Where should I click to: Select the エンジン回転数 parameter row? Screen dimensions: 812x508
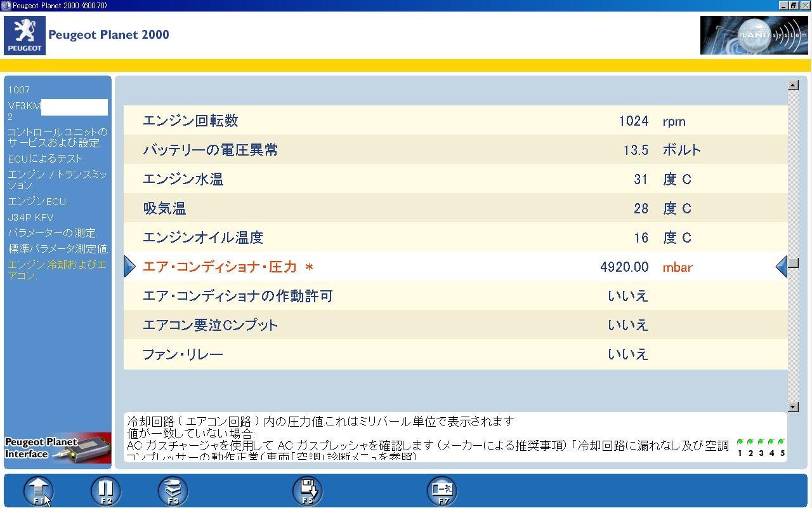tap(455, 121)
